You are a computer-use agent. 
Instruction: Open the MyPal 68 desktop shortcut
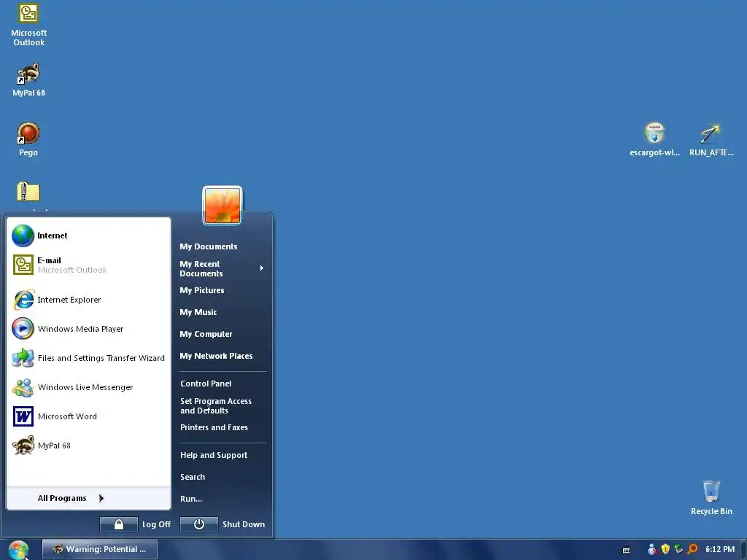click(28, 79)
